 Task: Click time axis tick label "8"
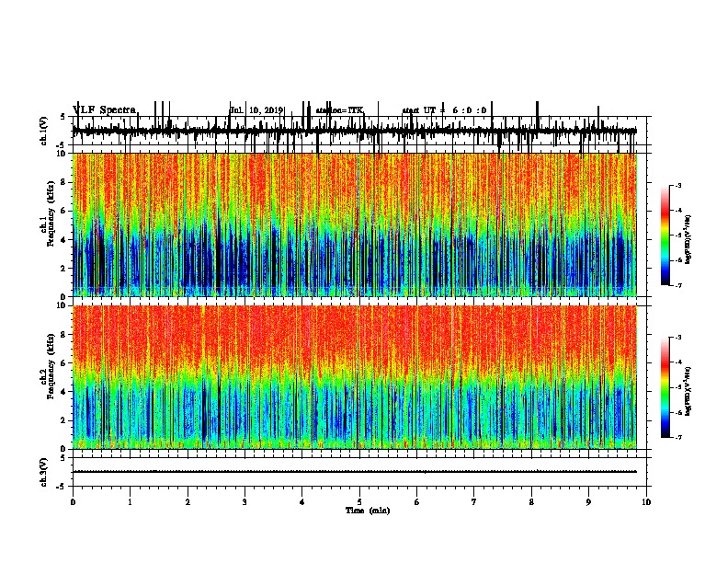531,502
